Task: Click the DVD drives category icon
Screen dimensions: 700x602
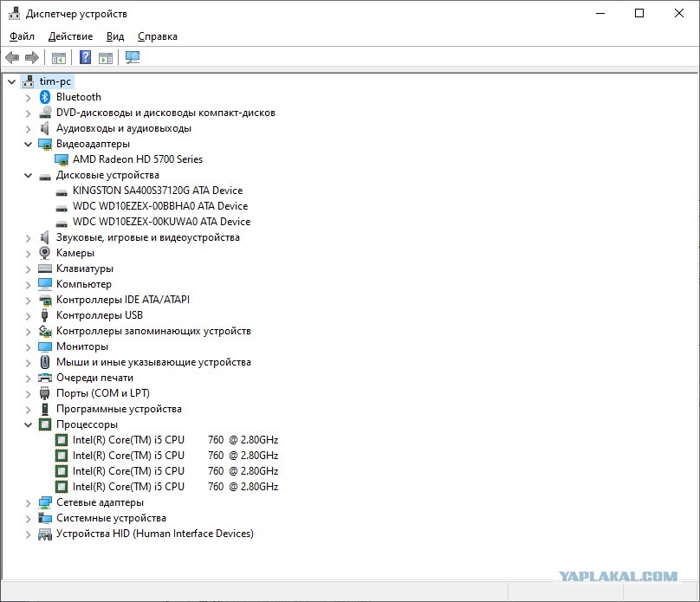Action: point(45,113)
